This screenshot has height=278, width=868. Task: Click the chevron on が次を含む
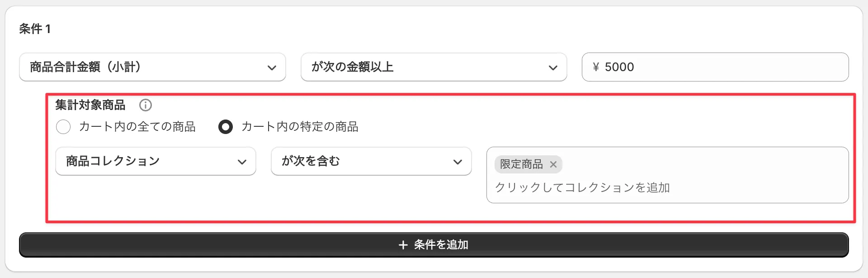point(458,161)
